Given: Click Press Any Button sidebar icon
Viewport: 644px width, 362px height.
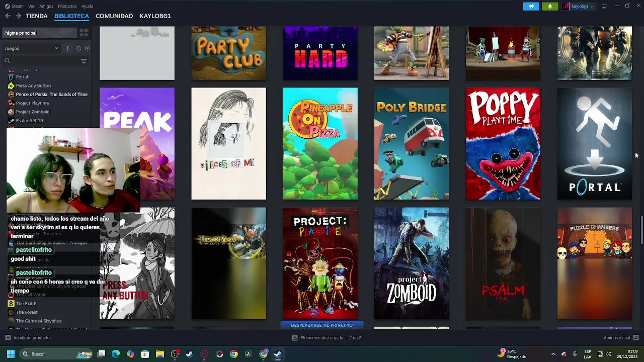Looking at the screenshot, I should 11,85.
